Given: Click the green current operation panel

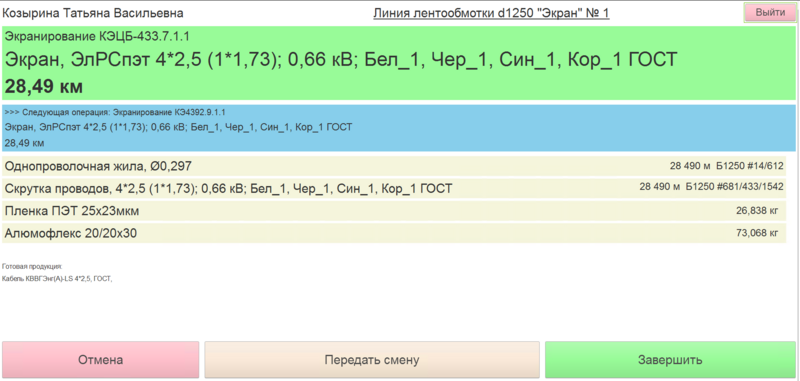Looking at the screenshot, I should (x=399, y=63).
